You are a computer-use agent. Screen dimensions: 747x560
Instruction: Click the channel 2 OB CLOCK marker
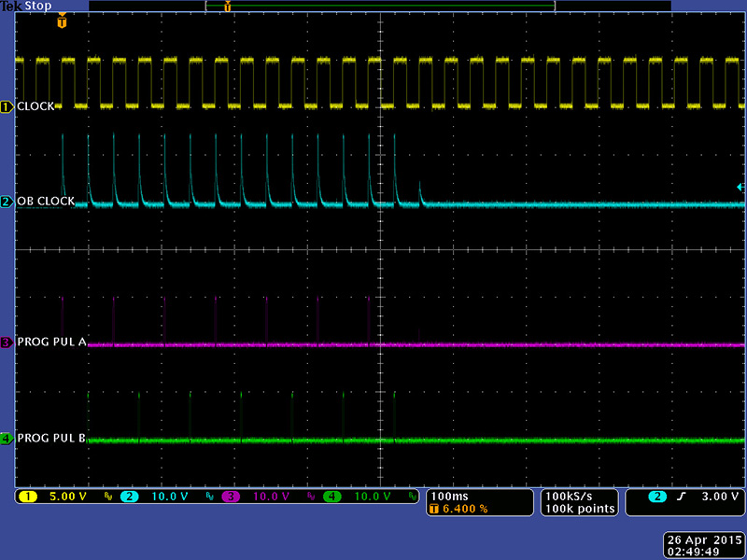click(x=7, y=202)
